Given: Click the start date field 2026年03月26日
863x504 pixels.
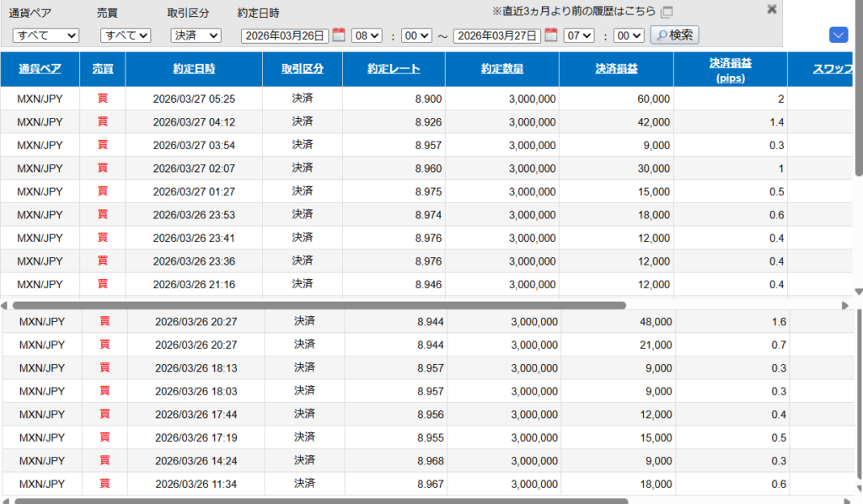Looking at the screenshot, I should pyautogui.click(x=285, y=35).
